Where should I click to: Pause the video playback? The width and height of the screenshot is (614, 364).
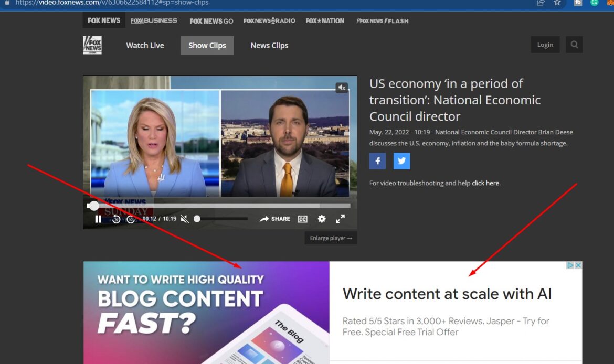click(98, 219)
